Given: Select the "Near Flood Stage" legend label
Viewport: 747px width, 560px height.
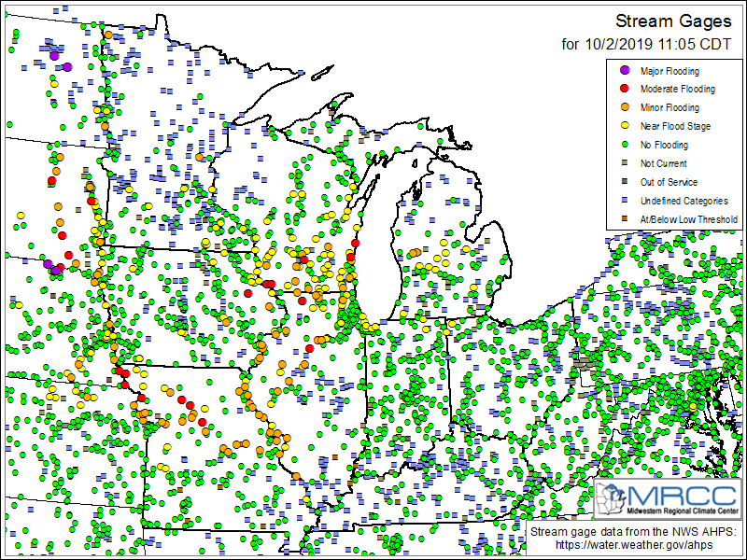Looking at the screenshot, I should 676,127.
